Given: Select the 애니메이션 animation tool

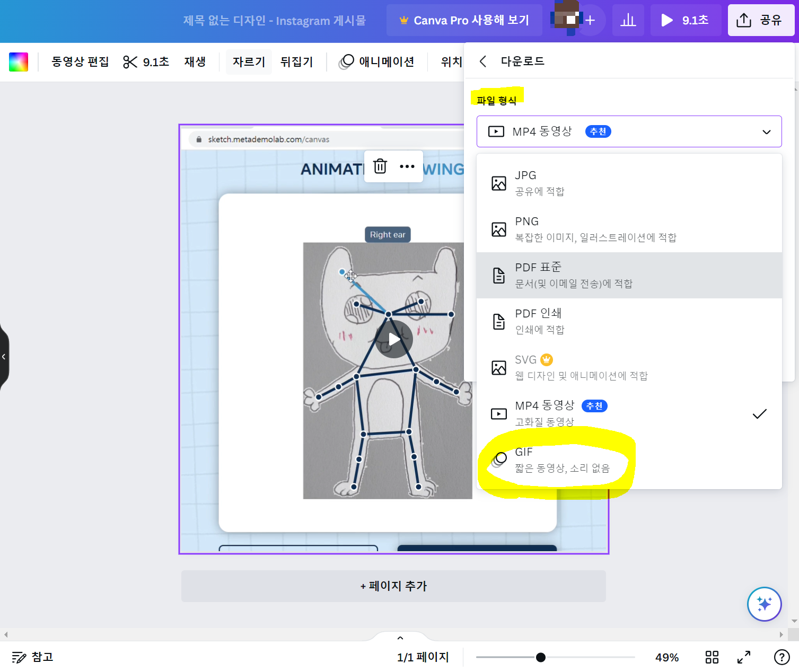Looking at the screenshot, I should coord(377,61).
